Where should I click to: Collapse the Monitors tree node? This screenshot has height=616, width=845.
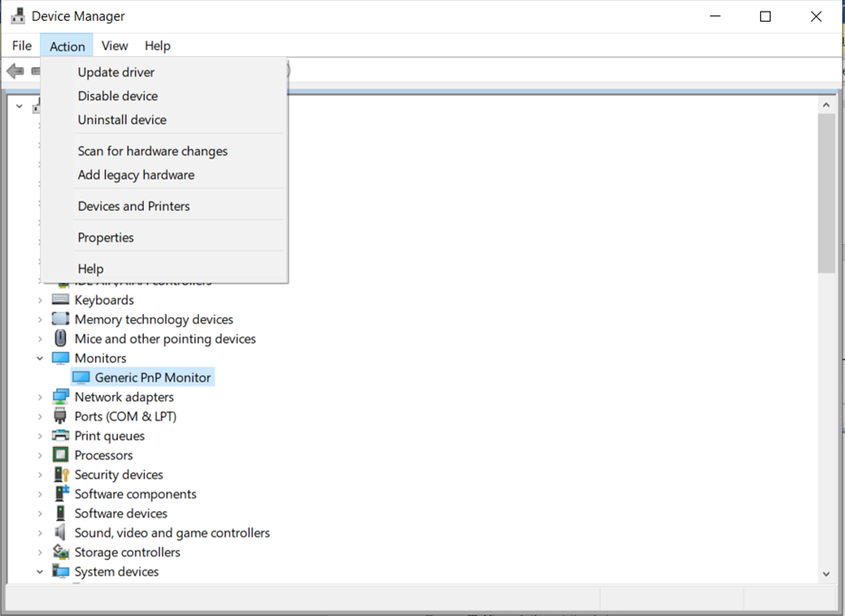click(40, 357)
